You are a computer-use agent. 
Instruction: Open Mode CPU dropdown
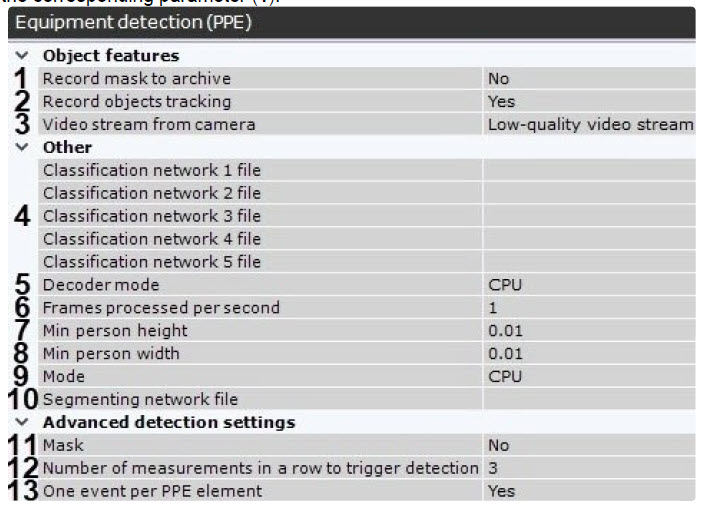click(588, 377)
